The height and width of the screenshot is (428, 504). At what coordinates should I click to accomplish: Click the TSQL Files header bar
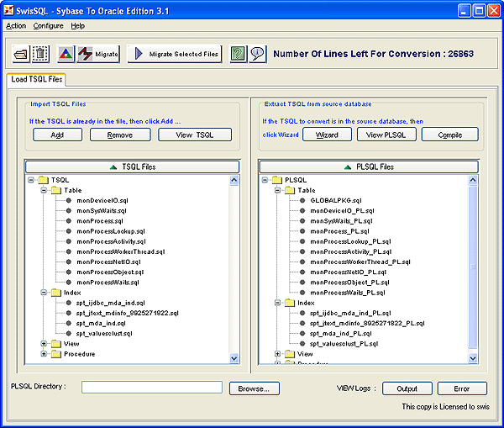pyautogui.click(x=132, y=166)
